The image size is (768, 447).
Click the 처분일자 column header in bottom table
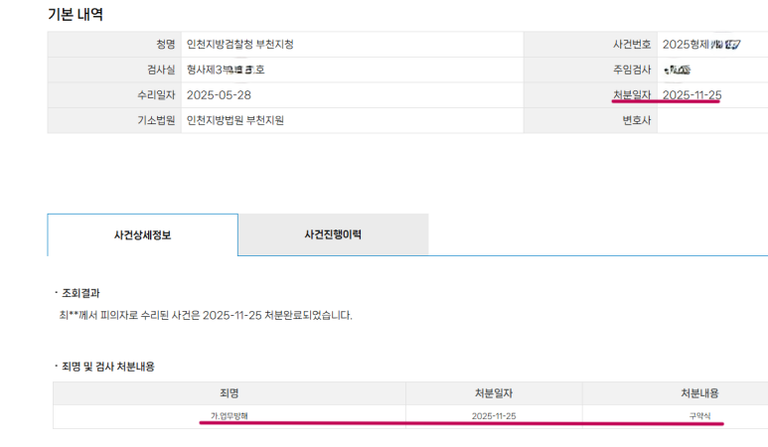click(494, 393)
